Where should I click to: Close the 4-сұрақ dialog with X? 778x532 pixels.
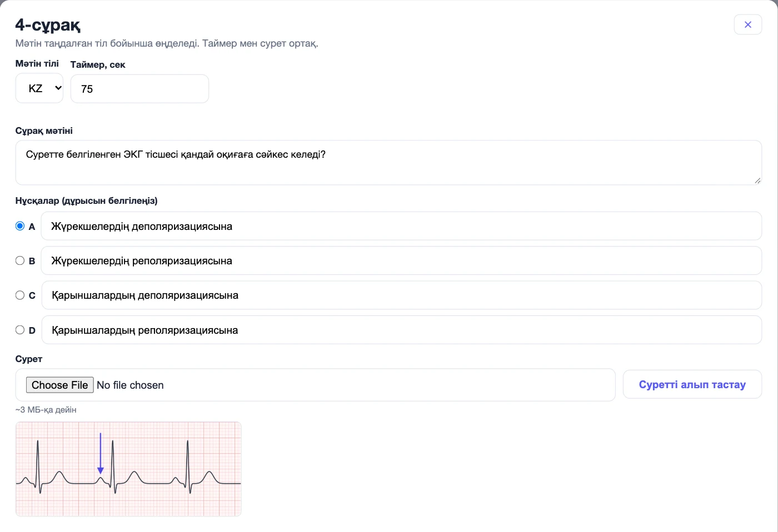[747, 24]
